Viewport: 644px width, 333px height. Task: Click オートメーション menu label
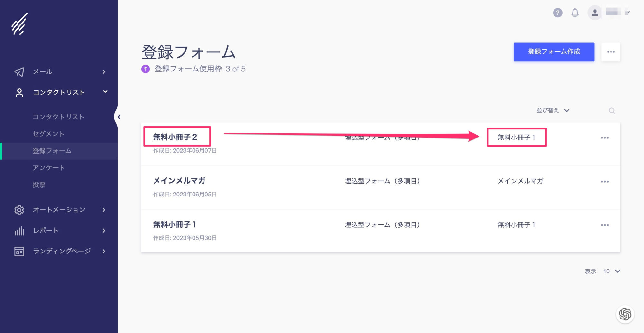(x=59, y=210)
